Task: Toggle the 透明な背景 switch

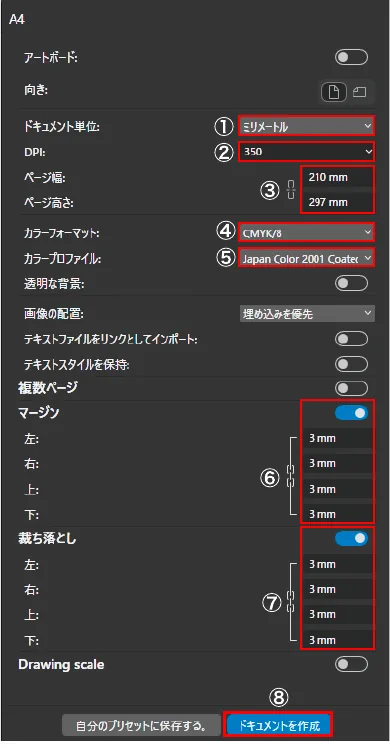Action: point(351,284)
